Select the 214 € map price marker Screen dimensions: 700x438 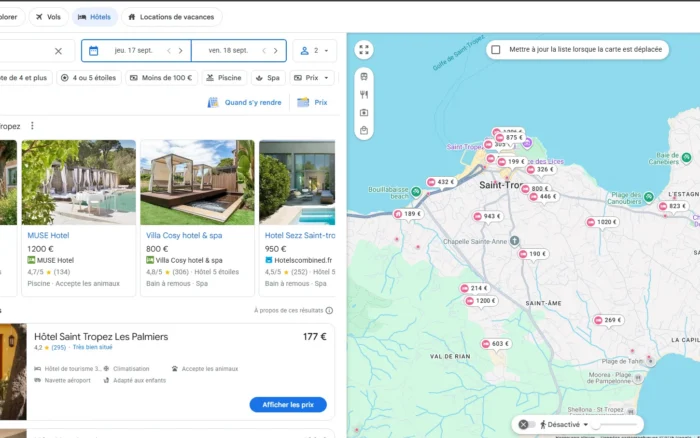pos(475,288)
